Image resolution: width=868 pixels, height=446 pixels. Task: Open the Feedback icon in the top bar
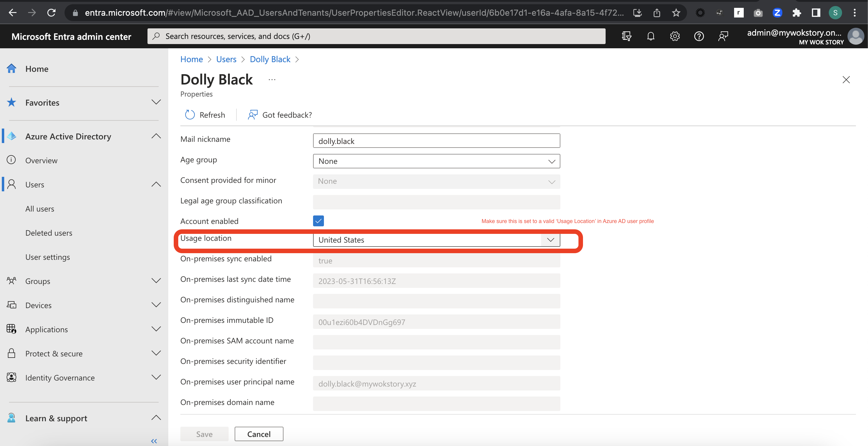click(723, 36)
